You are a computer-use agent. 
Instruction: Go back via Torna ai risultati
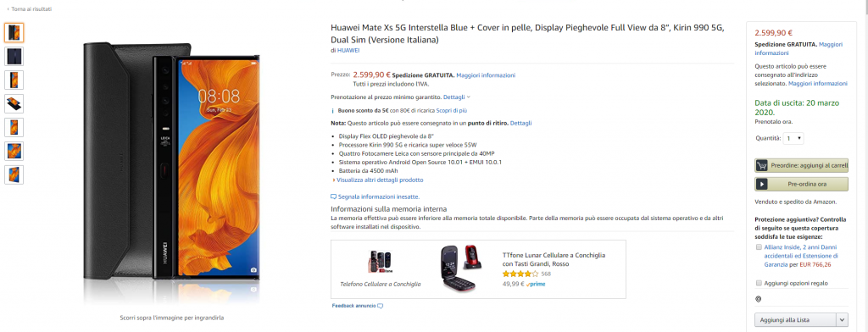[x=29, y=9]
